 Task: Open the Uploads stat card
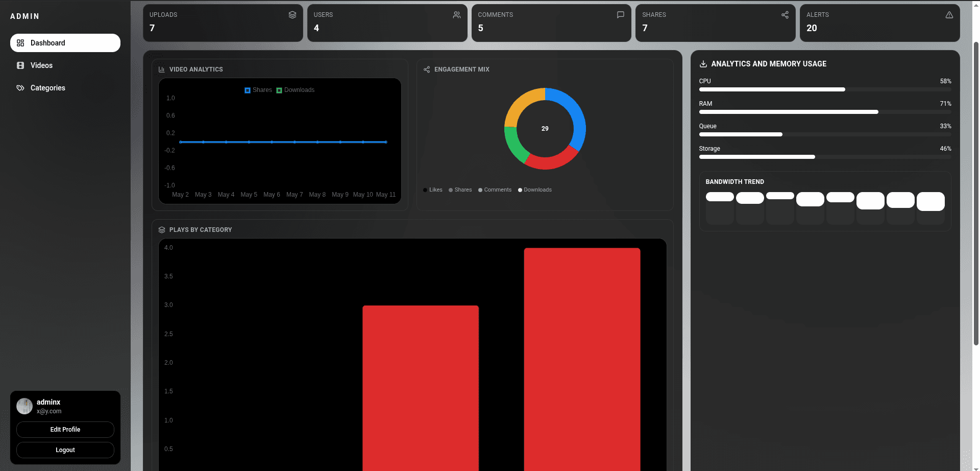coord(223,23)
